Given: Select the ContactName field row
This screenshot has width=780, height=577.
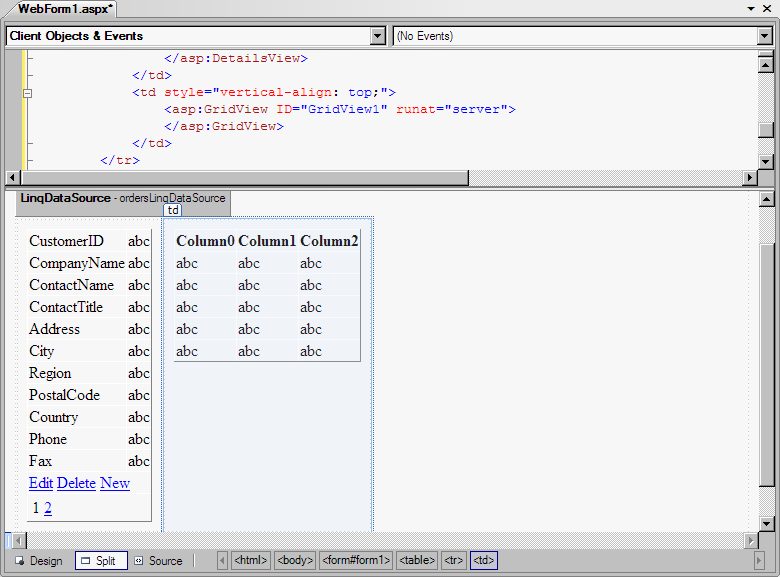Looking at the screenshot, I should click(x=89, y=285).
